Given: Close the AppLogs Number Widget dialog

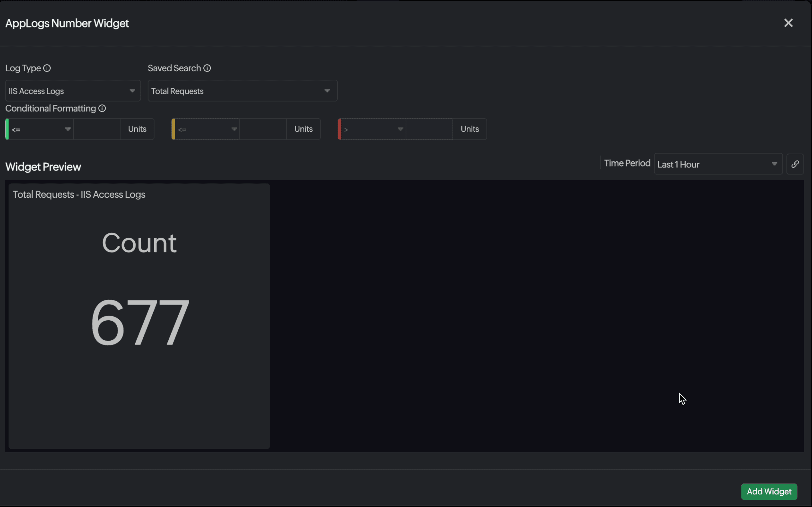Looking at the screenshot, I should click(x=788, y=23).
